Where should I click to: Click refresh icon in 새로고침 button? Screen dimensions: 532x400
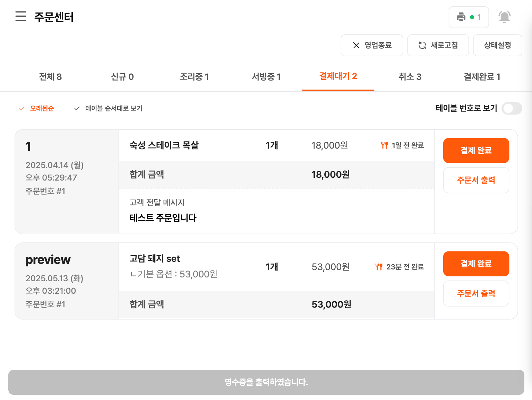422,45
